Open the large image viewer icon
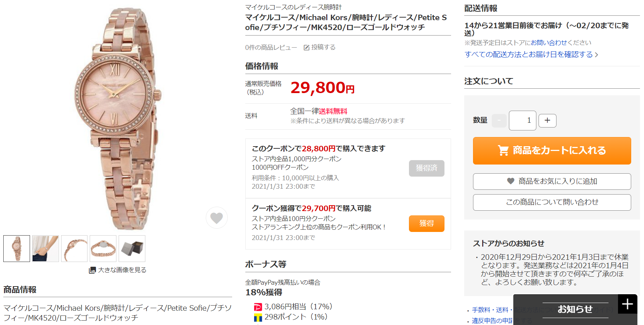 point(92,270)
